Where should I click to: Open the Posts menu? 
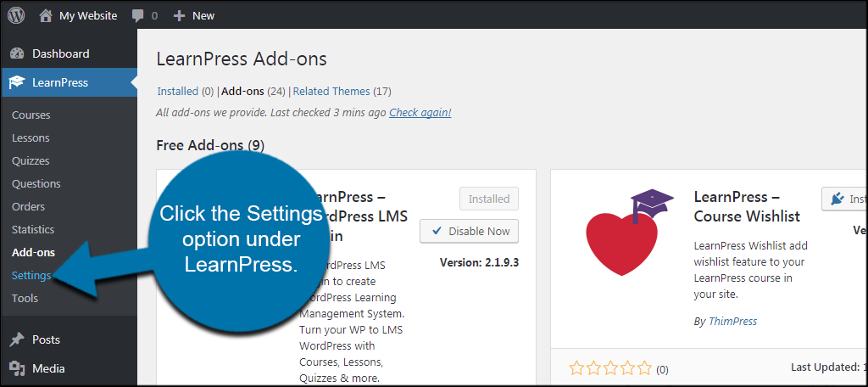coord(46,339)
